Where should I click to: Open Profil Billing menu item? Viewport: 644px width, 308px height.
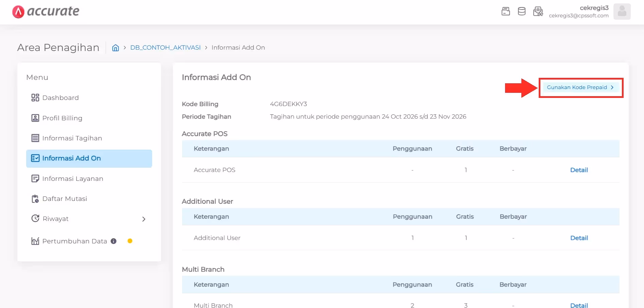[x=89, y=118]
